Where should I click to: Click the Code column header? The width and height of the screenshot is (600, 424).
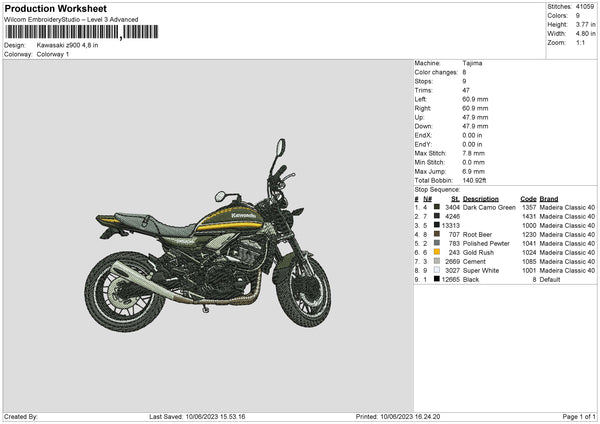[528, 199]
